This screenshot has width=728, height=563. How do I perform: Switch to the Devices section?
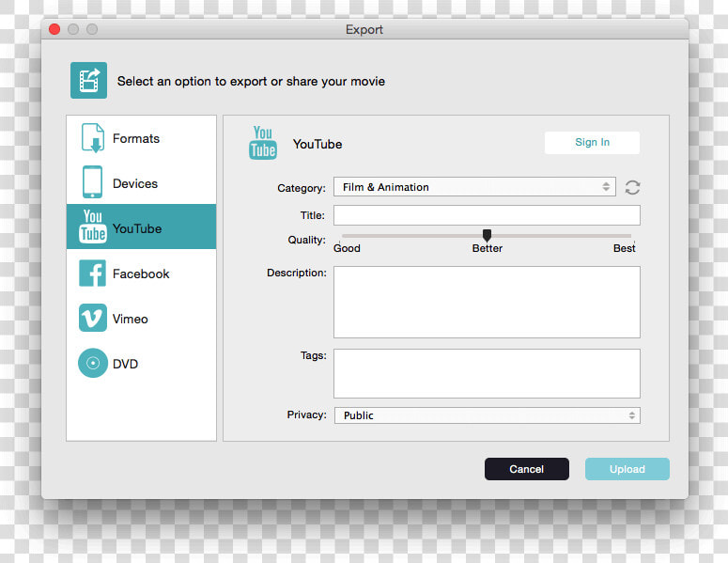[141, 183]
